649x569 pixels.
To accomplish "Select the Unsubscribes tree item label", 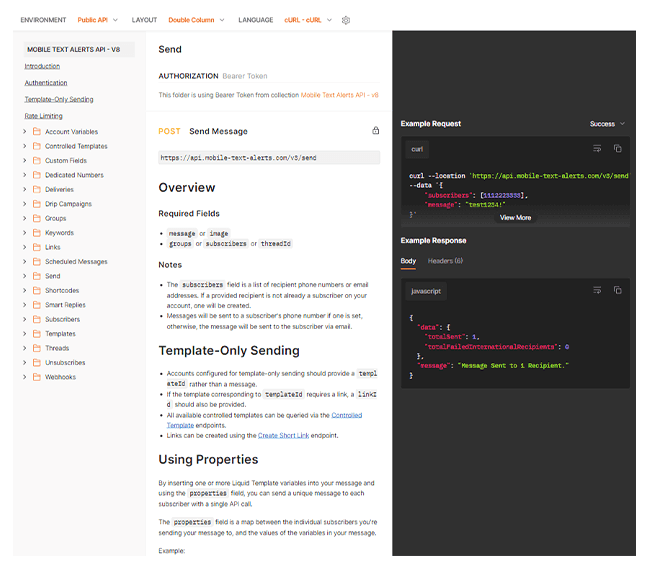I will (65, 363).
